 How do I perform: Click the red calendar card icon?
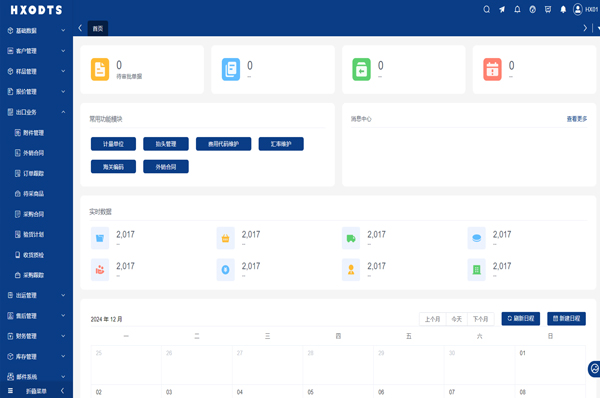[x=492, y=69]
